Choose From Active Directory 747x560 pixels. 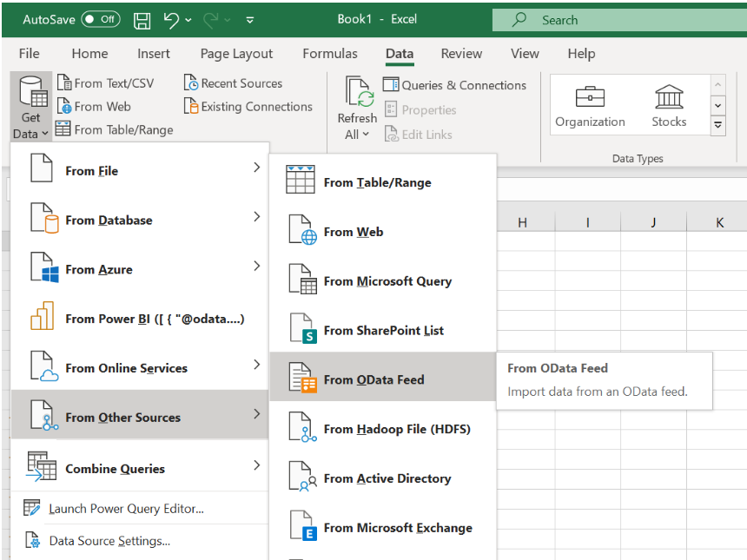[x=384, y=476]
